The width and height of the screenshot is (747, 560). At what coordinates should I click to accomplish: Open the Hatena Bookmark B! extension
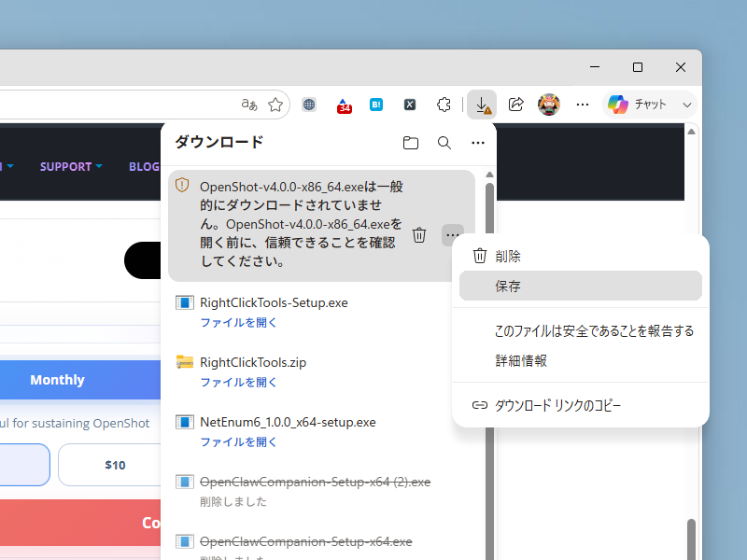pos(376,105)
